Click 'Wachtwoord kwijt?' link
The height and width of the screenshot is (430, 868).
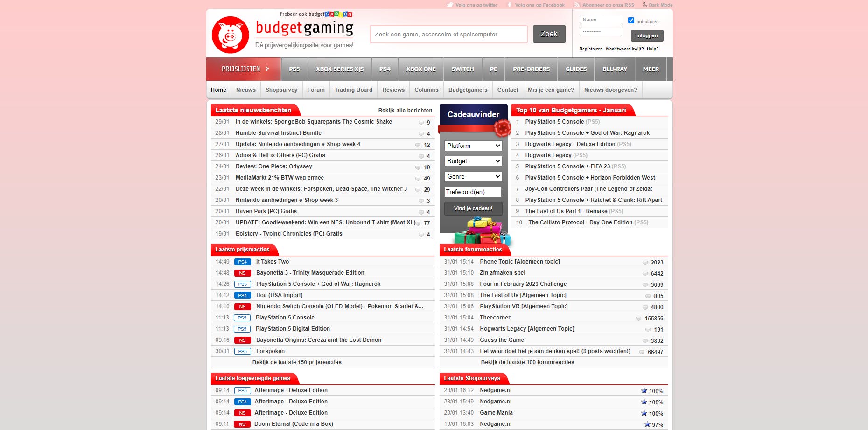tap(624, 49)
